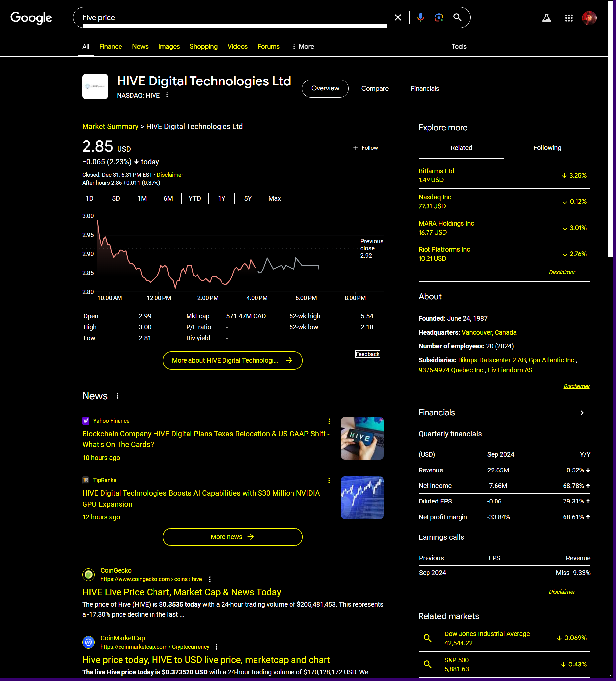Open options for the TipRanks article

329,481
